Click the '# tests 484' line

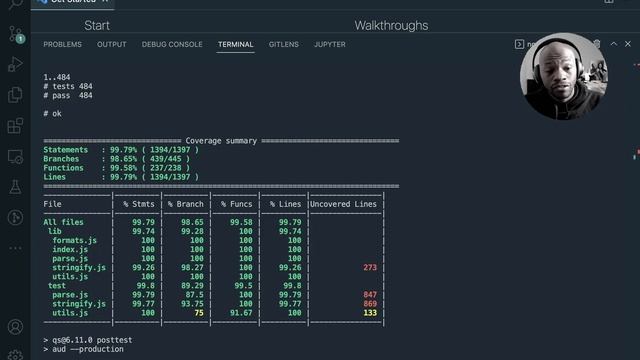click(x=68, y=87)
